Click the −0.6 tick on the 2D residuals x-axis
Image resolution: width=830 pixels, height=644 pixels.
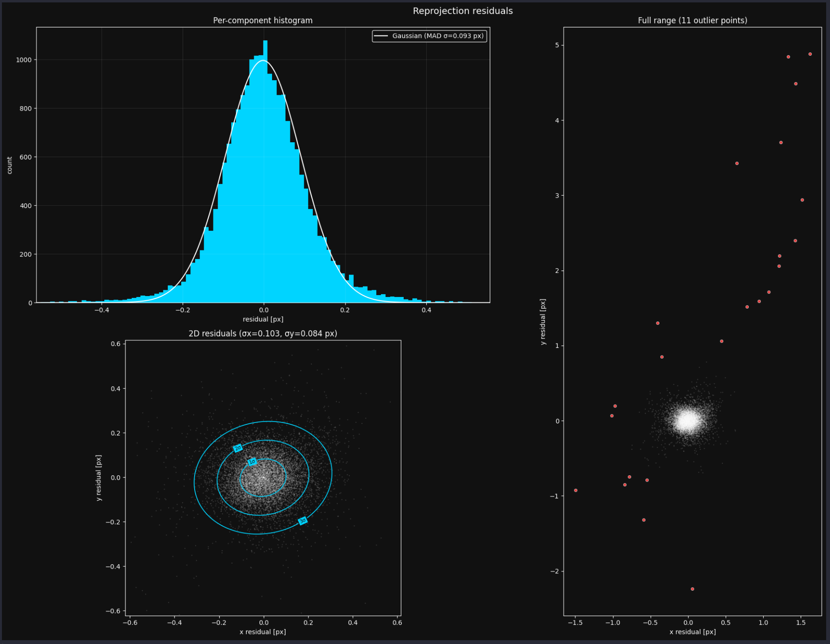click(130, 623)
